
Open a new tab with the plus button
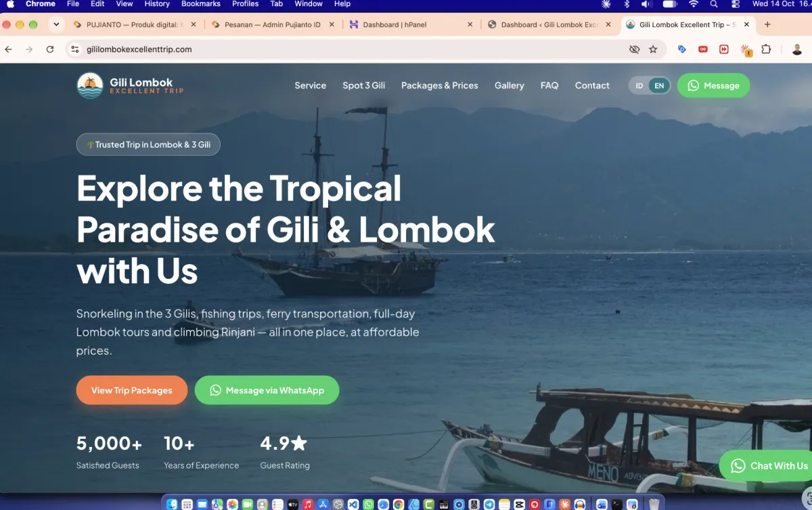pyautogui.click(x=767, y=24)
